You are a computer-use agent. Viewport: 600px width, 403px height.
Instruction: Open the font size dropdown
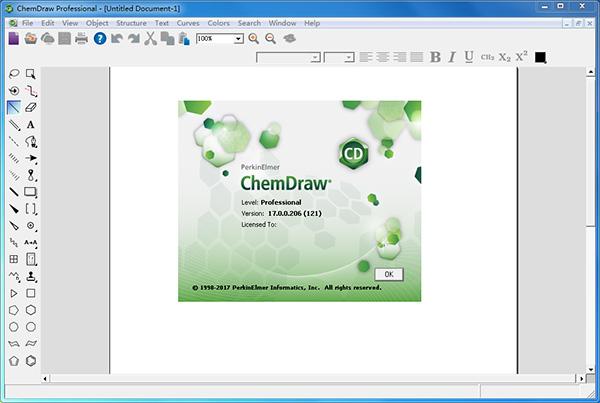click(349, 57)
